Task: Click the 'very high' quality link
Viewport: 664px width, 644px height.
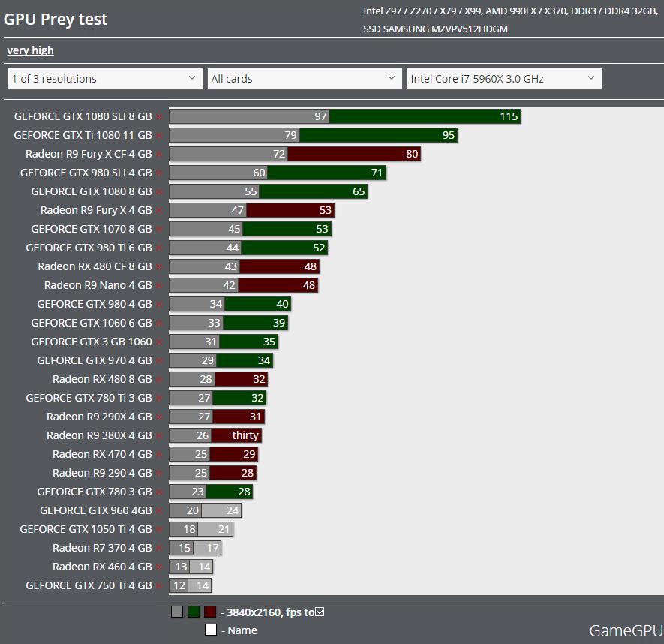Action: [x=31, y=50]
